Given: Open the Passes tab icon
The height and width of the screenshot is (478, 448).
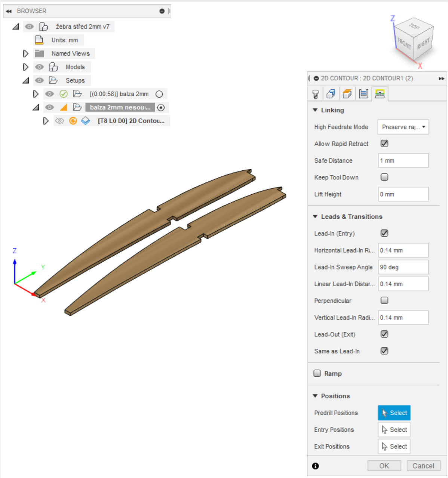Looking at the screenshot, I should 363,94.
